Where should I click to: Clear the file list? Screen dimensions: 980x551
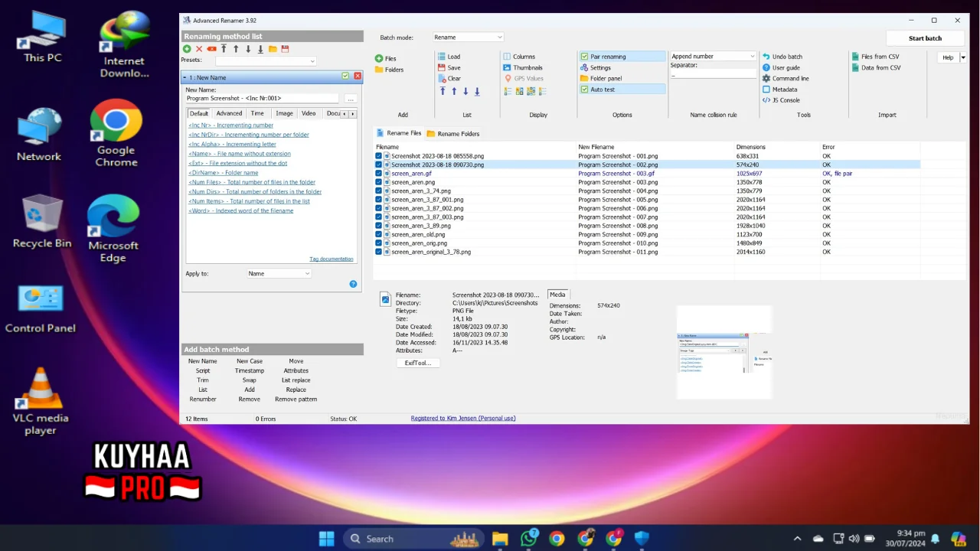point(449,78)
